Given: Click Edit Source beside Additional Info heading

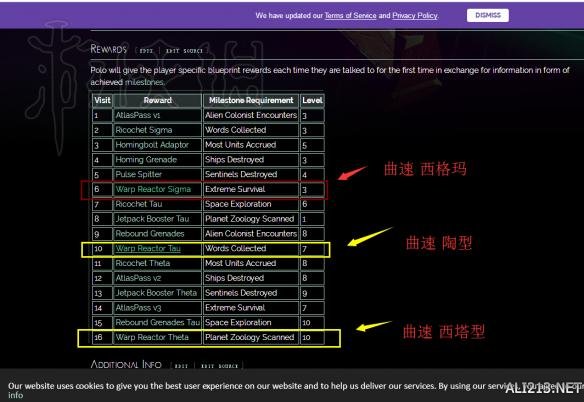Looking at the screenshot, I should click(x=219, y=366).
